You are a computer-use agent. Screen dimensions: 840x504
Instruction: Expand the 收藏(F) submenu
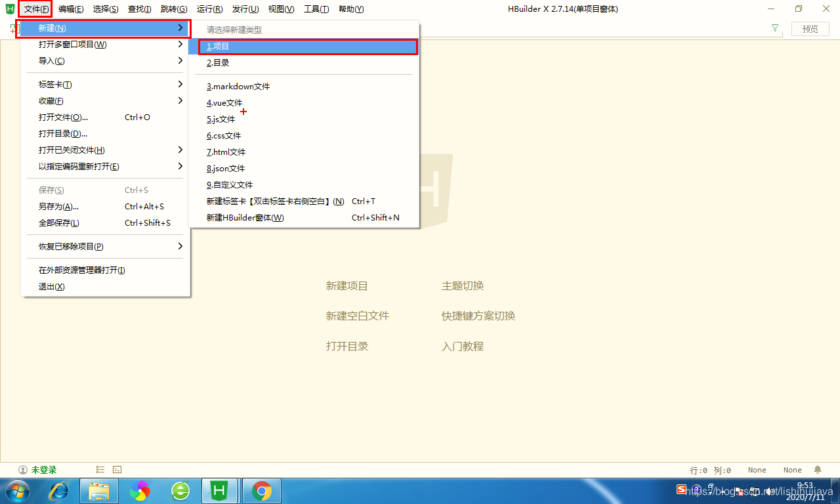coord(180,101)
